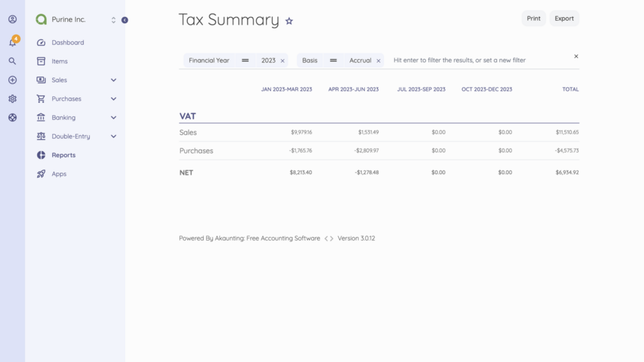Open the Akaunting software link
The height and width of the screenshot is (362, 644).
(270, 238)
